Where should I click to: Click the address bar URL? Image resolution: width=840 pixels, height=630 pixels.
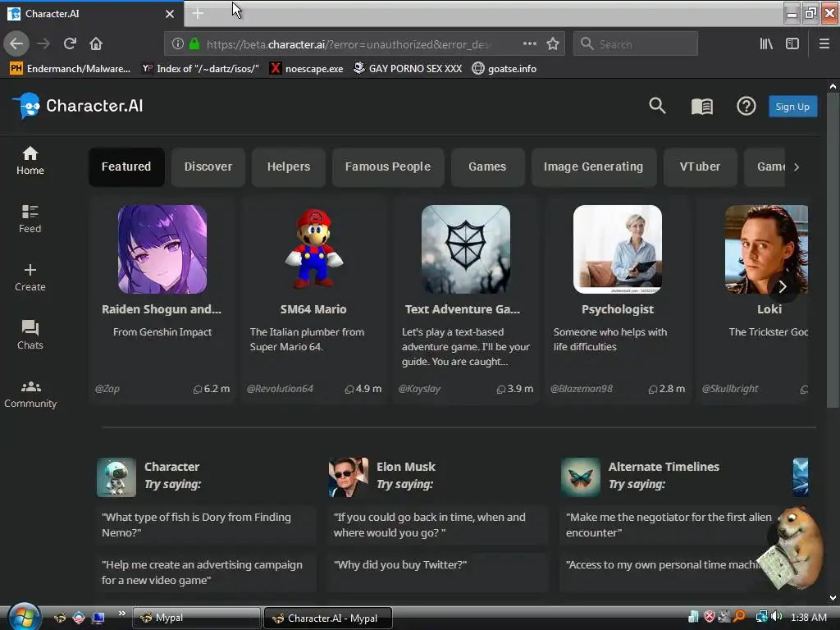click(348, 44)
